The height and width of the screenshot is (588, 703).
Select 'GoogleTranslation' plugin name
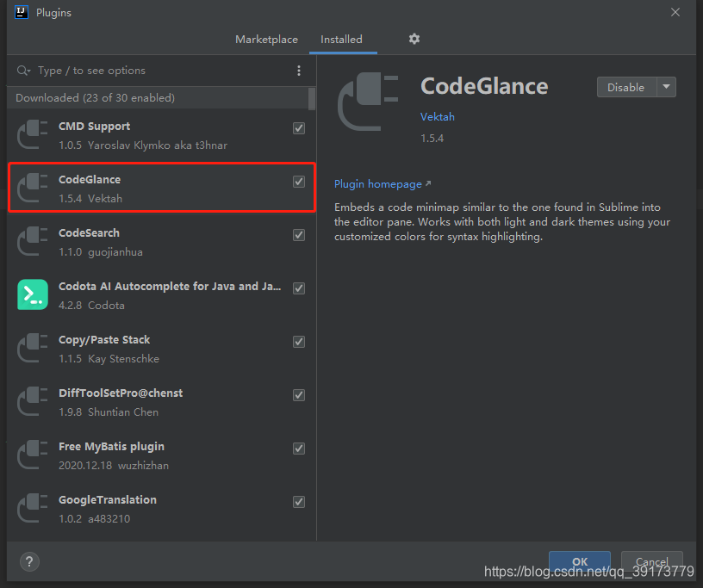point(108,499)
